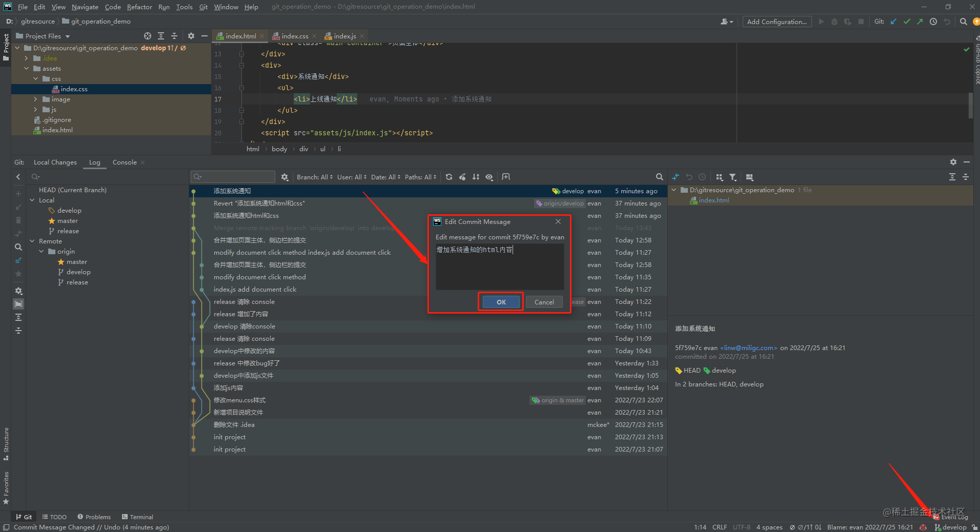Push commits with the green arrow icon

[920, 22]
